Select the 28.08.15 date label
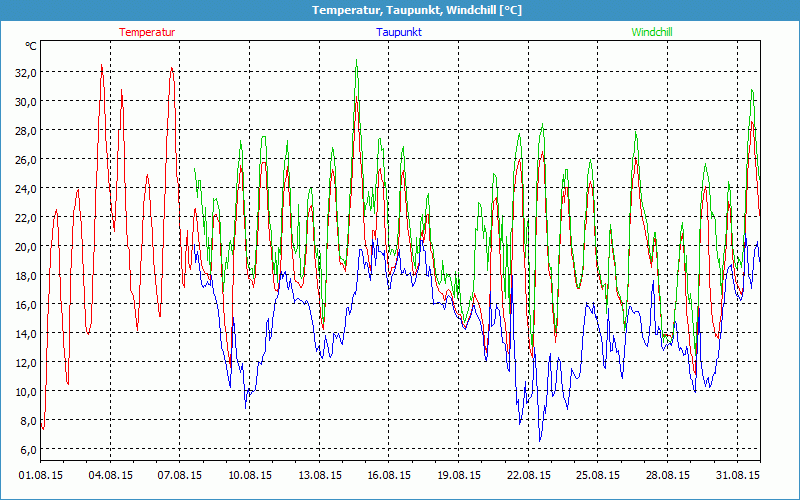The height and width of the screenshot is (500, 800). click(668, 475)
